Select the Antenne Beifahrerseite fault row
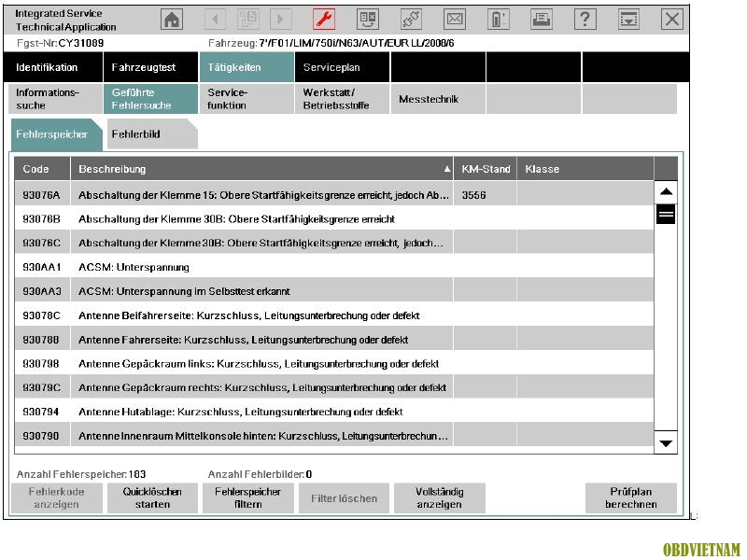Screen dimensions: 747x560 tap(334, 315)
